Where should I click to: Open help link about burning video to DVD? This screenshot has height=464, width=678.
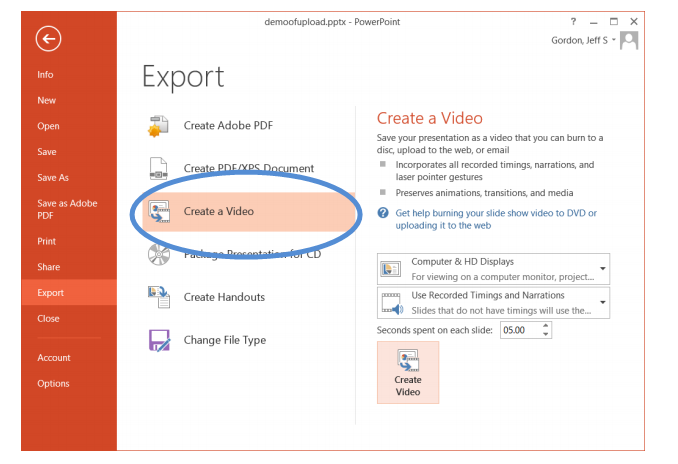pyautogui.click(x=496, y=219)
